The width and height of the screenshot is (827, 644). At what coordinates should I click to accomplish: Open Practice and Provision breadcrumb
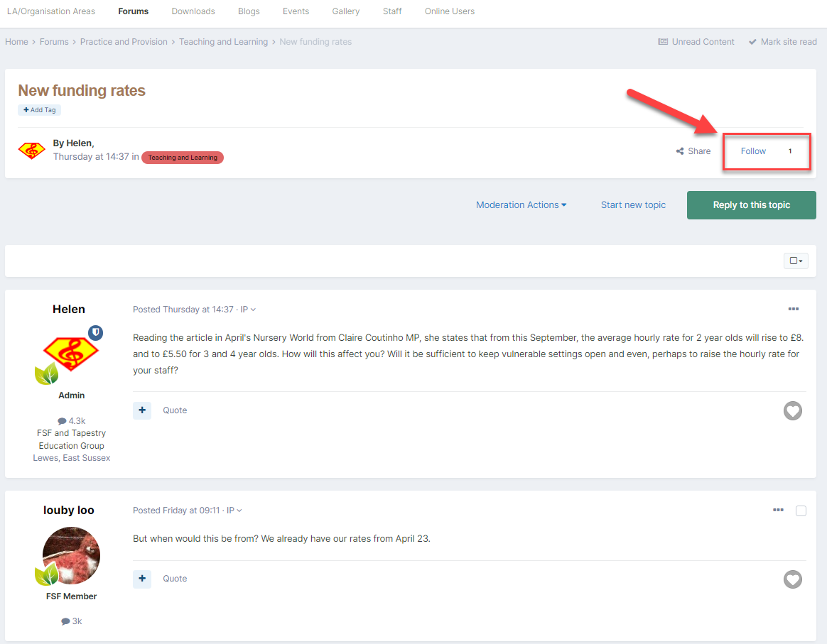click(x=124, y=42)
